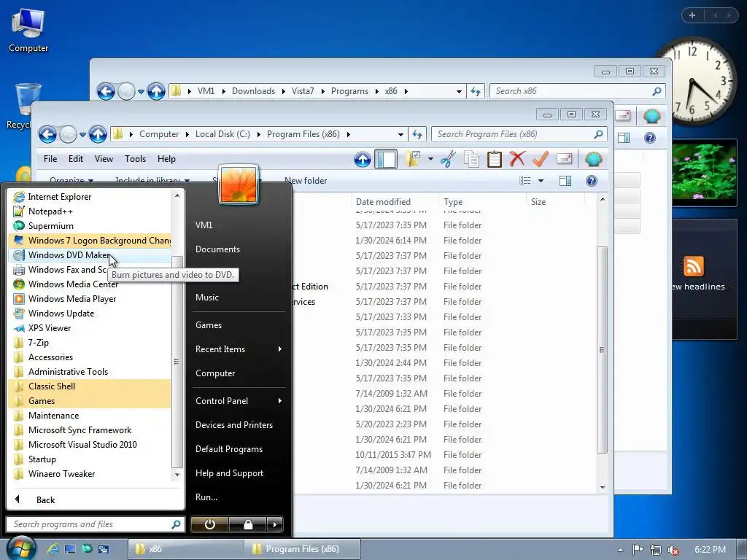Click the lock button in start menu
747x560 pixels.
coord(248,524)
